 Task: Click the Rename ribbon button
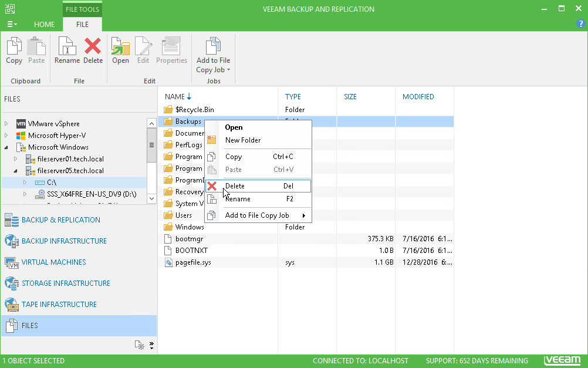pyautogui.click(x=67, y=50)
